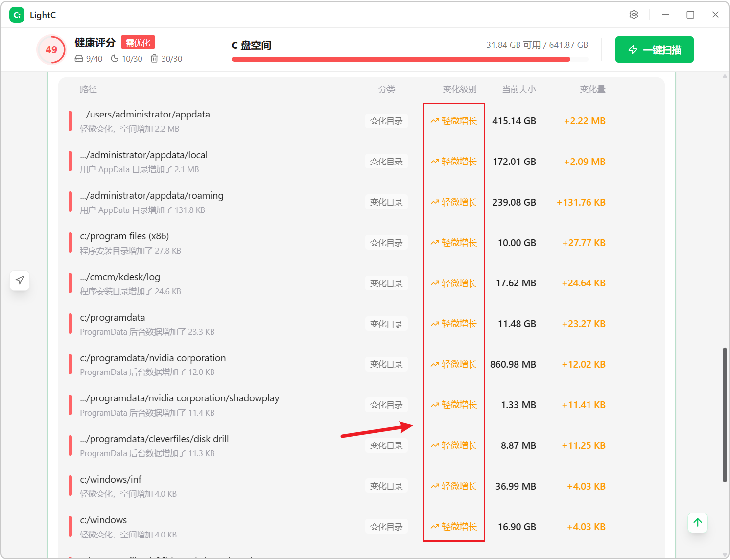
Task: Click the scrollbar down arrow
Action: click(x=725, y=555)
